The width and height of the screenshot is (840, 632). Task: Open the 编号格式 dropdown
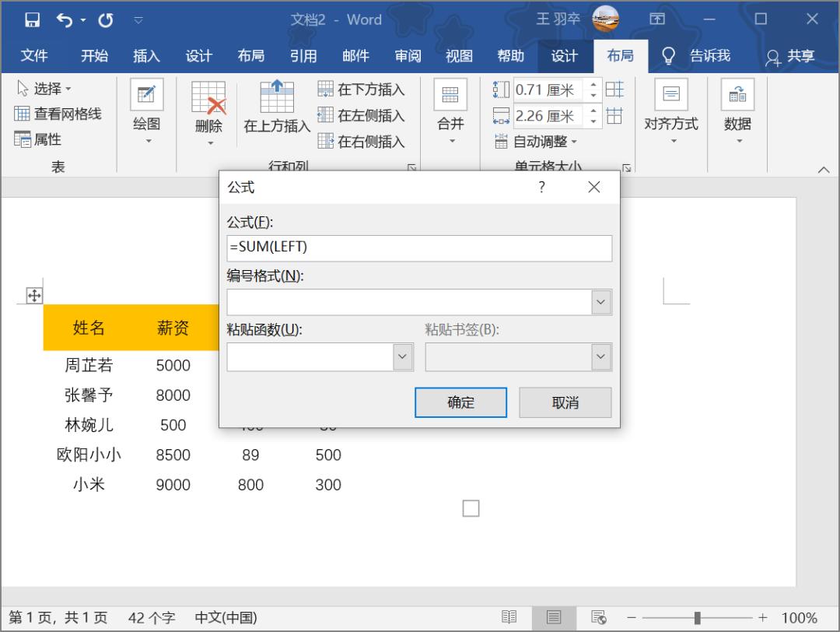(x=600, y=302)
